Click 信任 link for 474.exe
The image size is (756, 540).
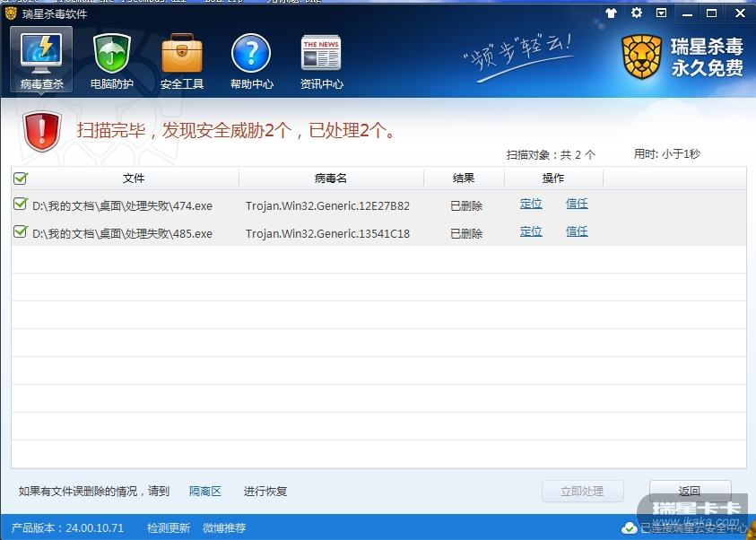point(577,204)
